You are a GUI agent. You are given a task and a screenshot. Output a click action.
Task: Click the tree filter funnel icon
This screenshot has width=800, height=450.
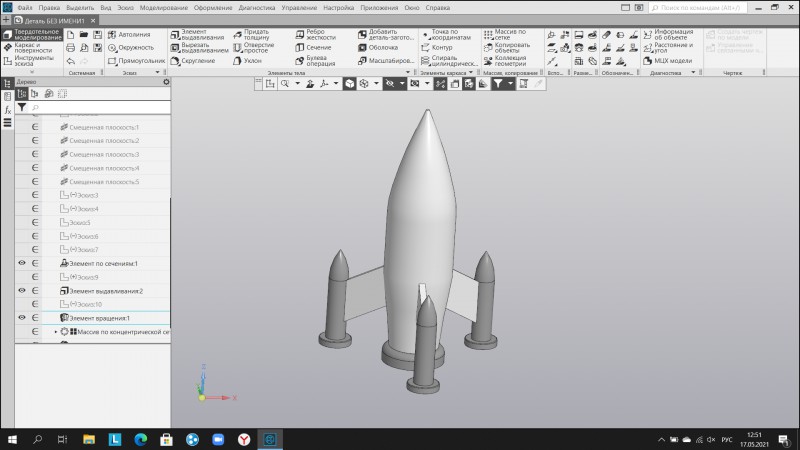tap(22, 107)
